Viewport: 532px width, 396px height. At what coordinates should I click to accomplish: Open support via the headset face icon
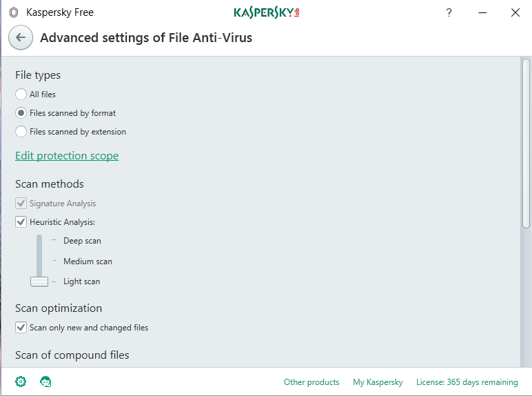tap(45, 382)
